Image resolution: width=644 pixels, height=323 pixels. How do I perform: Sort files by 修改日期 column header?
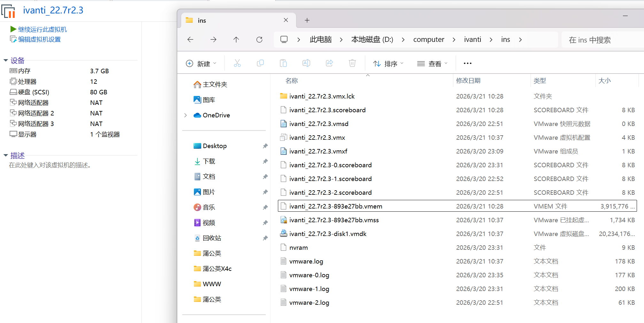pos(468,81)
